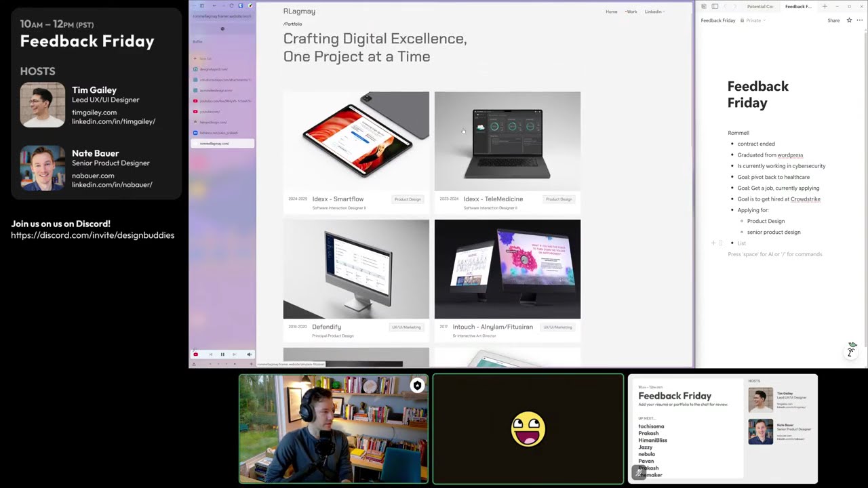
Task: Open downloads icon at sidebar bottom
Action: point(194,364)
